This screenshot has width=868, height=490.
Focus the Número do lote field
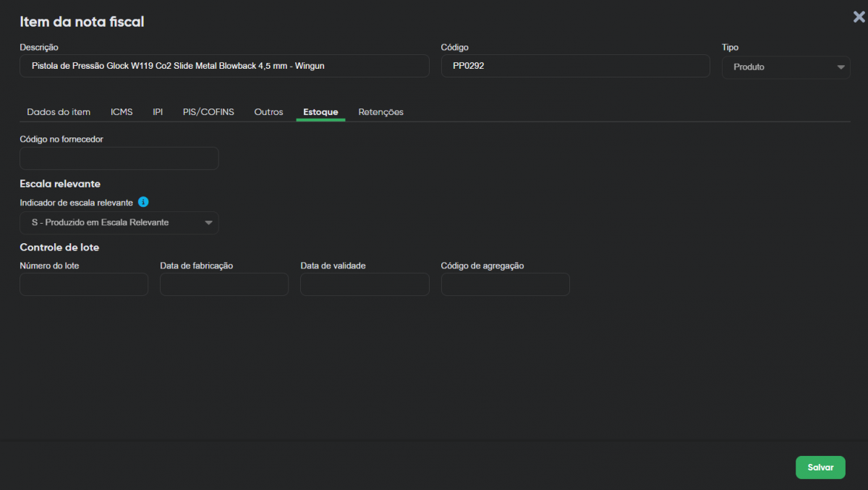click(84, 284)
